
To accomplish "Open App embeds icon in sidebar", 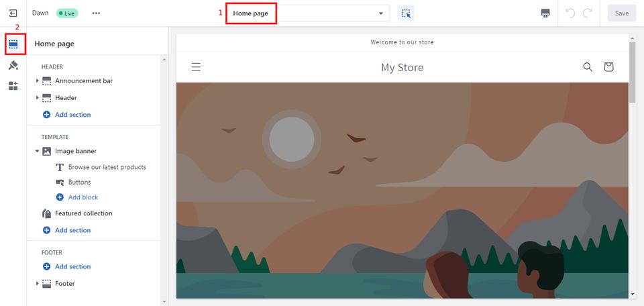I will 13,86.
